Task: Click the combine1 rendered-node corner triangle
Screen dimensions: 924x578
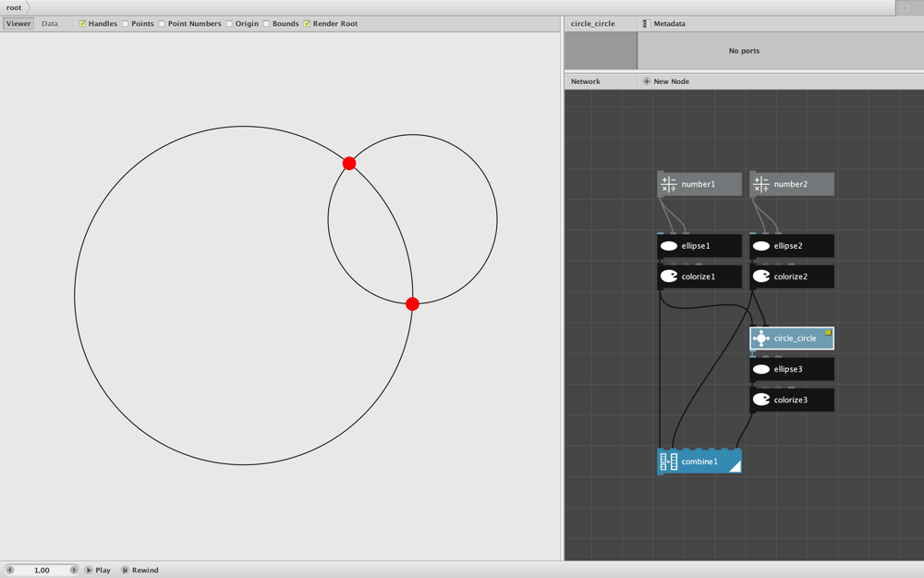Action: tap(736, 467)
